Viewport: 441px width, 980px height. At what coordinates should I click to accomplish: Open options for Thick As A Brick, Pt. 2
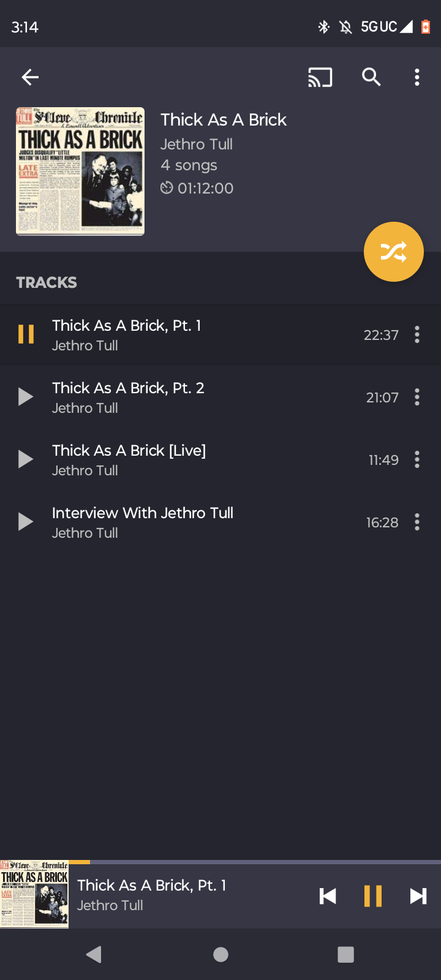417,397
